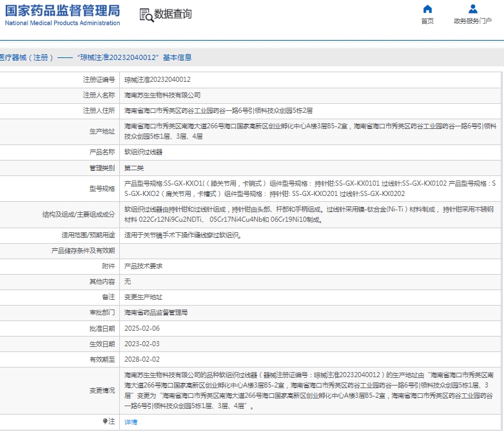Click the 其他内容 value 无
The height and width of the screenshot is (432, 504).
(128, 282)
